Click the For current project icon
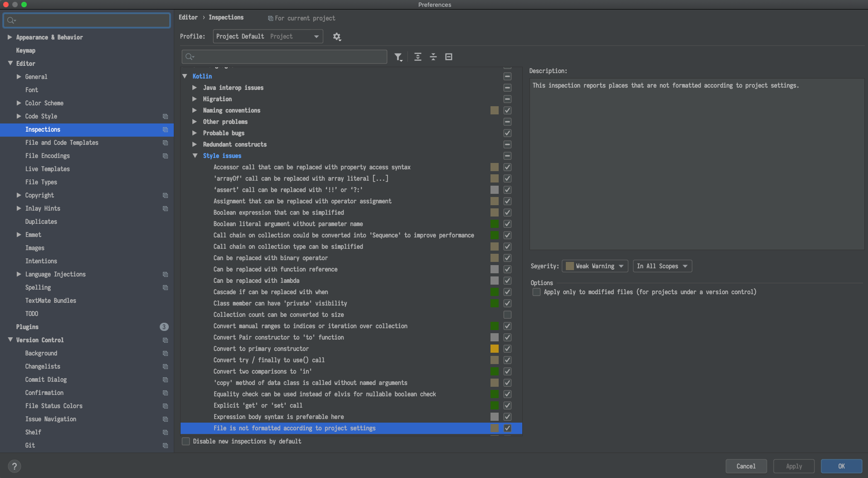Viewport: 868px width, 478px height. (x=270, y=18)
